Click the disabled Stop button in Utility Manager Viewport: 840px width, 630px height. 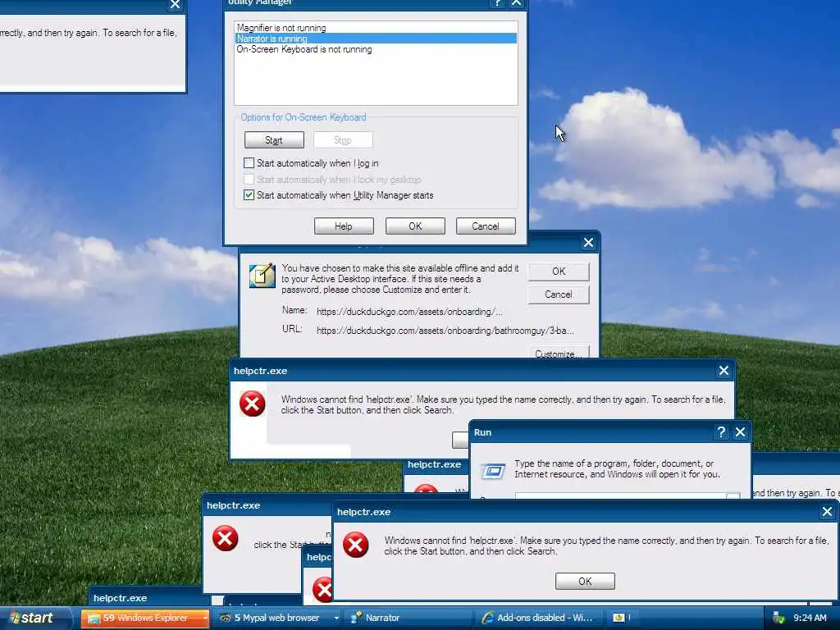(x=343, y=140)
